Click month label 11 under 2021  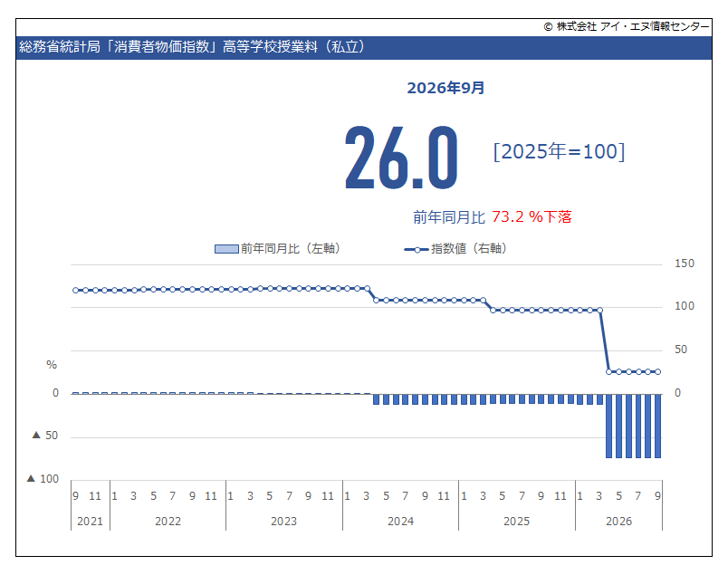[95, 496]
